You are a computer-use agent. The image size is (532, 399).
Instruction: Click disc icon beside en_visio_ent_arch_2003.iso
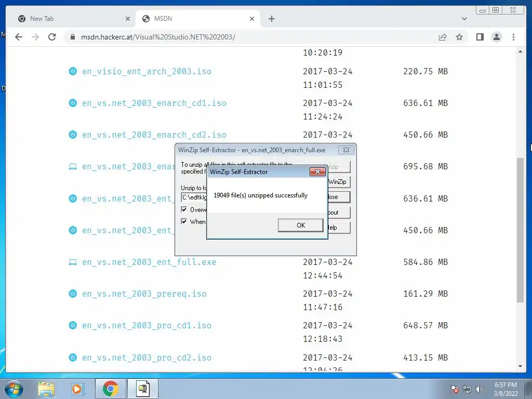[73, 71]
